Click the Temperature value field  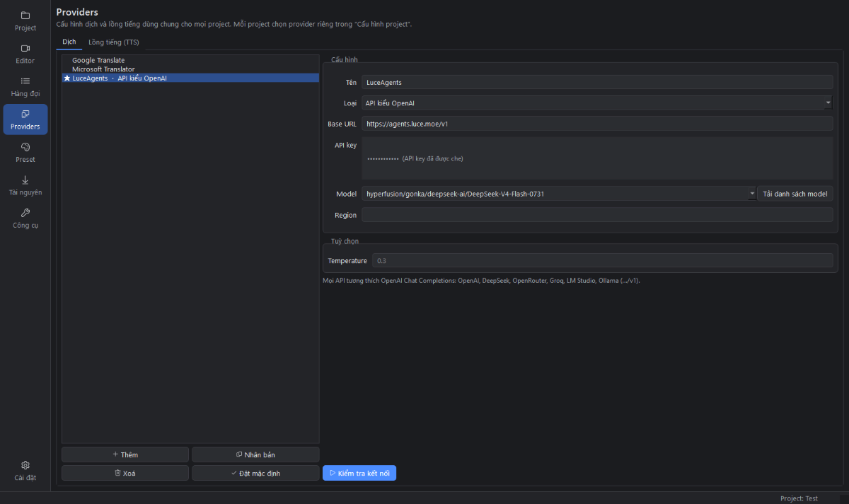(x=602, y=261)
